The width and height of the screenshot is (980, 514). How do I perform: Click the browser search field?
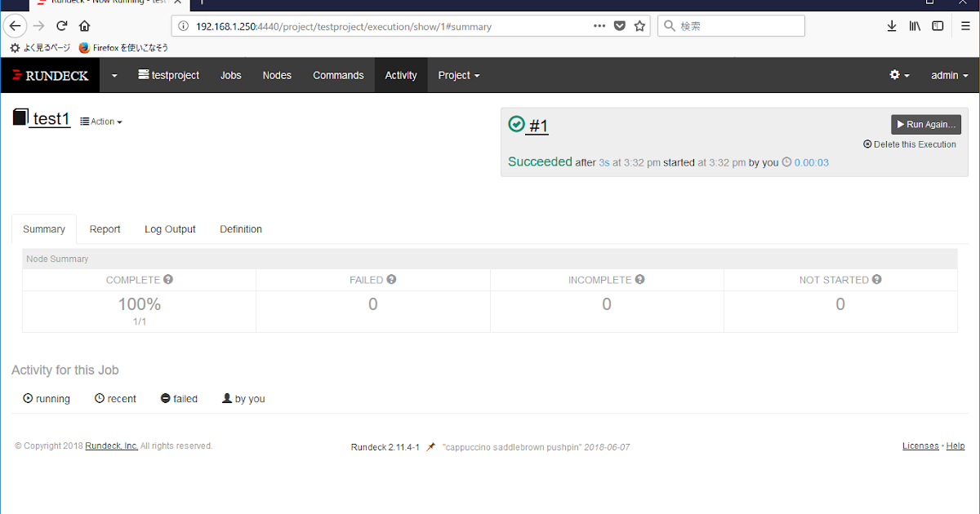[x=731, y=25]
